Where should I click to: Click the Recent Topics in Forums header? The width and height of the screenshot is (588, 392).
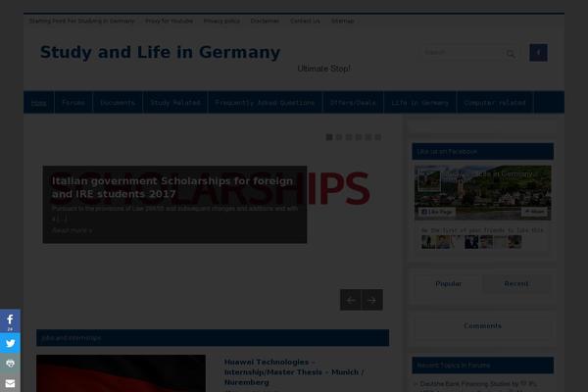click(x=482, y=365)
